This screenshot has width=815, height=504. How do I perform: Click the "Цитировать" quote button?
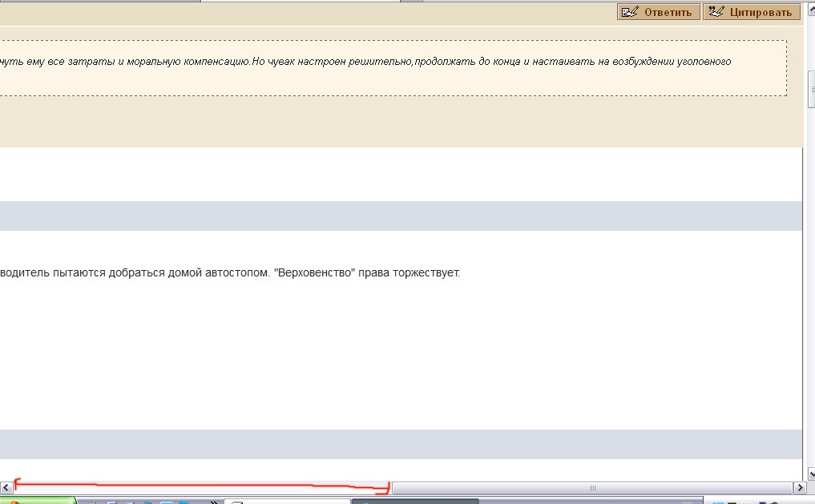[751, 12]
